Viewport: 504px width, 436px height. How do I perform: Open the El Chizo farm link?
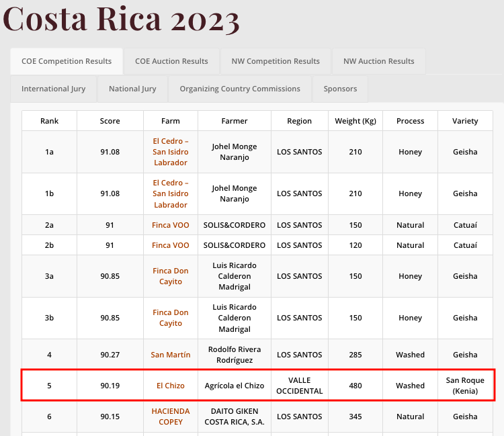(171, 386)
